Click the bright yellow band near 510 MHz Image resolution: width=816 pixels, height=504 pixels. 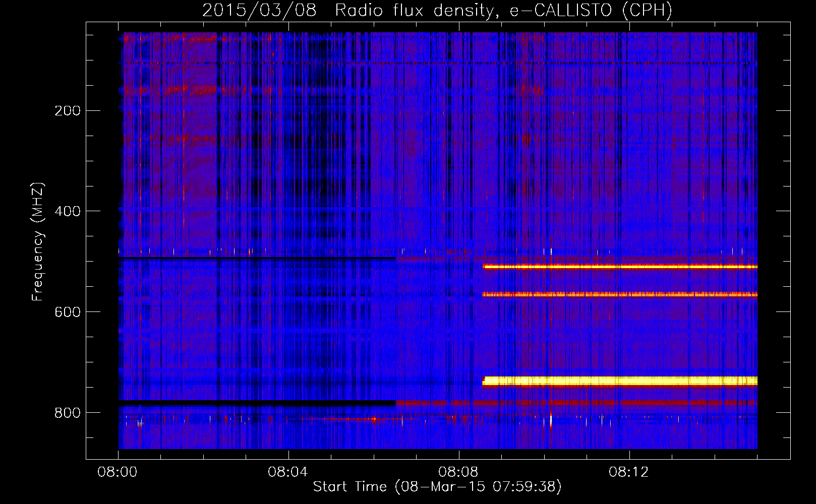620,267
